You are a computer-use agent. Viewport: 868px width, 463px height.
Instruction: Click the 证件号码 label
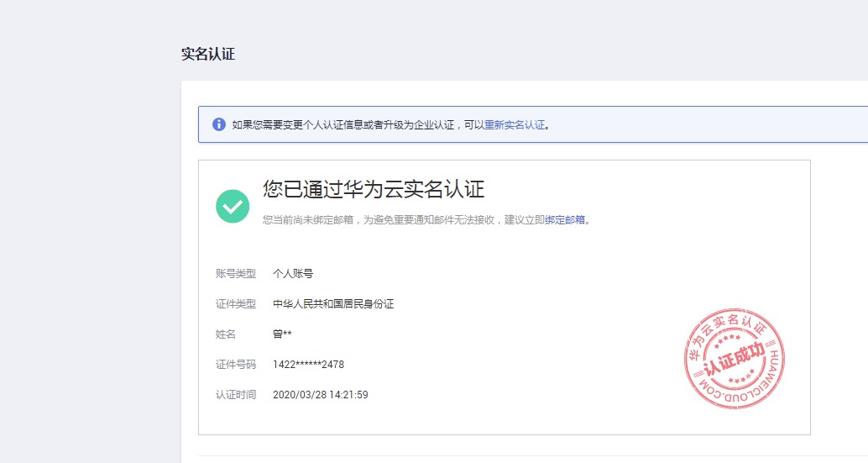[x=236, y=365]
